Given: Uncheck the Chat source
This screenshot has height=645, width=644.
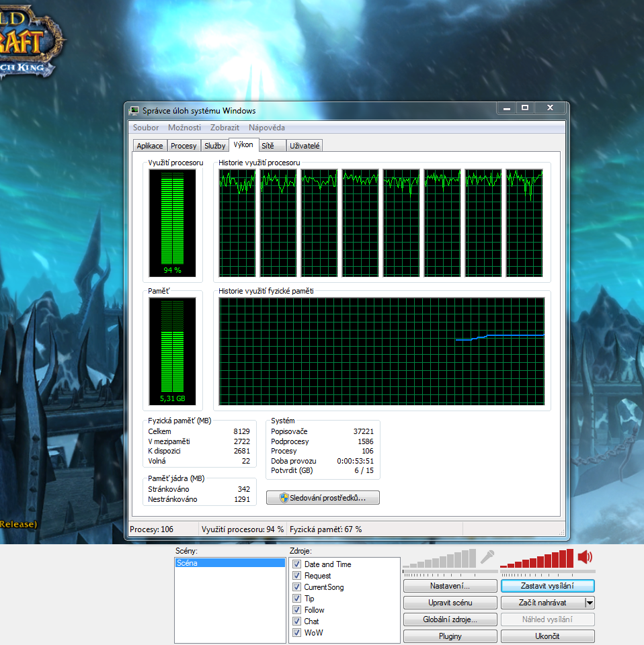Looking at the screenshot, I should click(296, 621).
